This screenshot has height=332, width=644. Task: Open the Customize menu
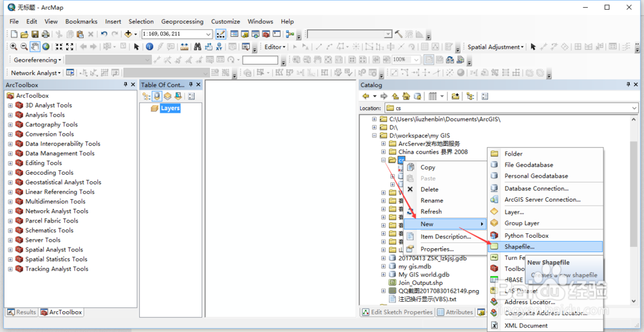(225, 21)
